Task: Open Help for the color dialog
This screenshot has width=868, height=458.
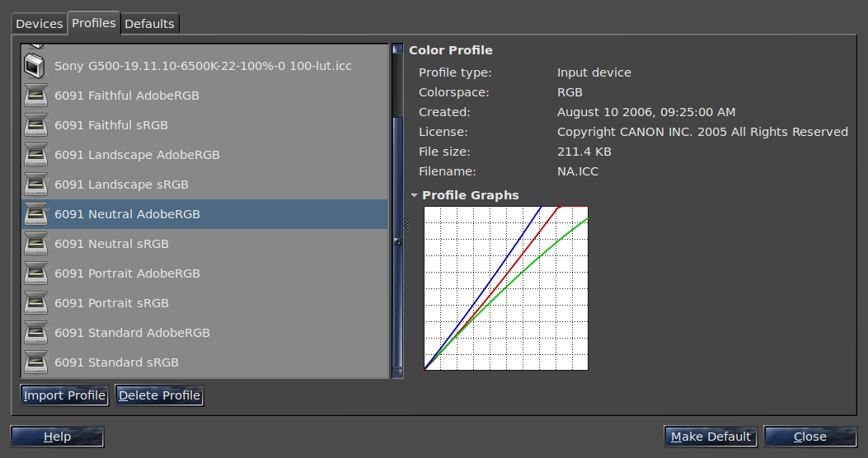Action: coord(57,437)
